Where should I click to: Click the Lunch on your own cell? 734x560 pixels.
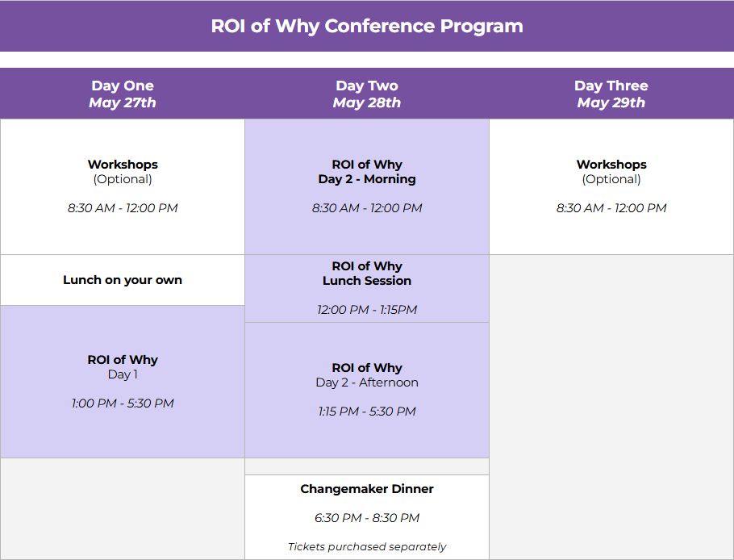123,280
